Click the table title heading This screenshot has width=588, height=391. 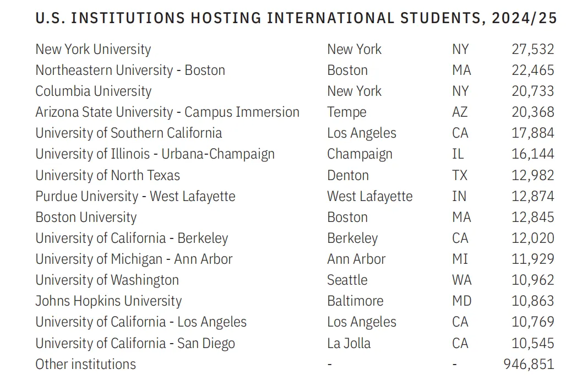point(296,18)
